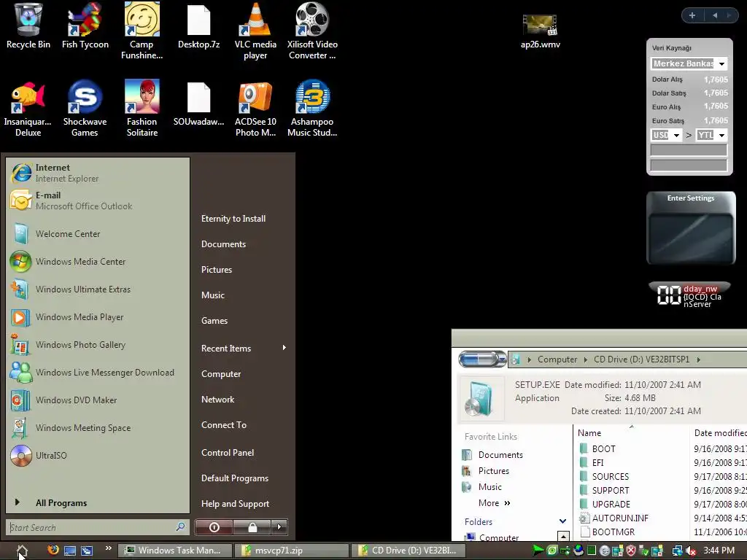Open Games from Start menu
Image resolution: width=747 pixels, height=560 pixels.
pyautogui.click(x=214, y=321)
